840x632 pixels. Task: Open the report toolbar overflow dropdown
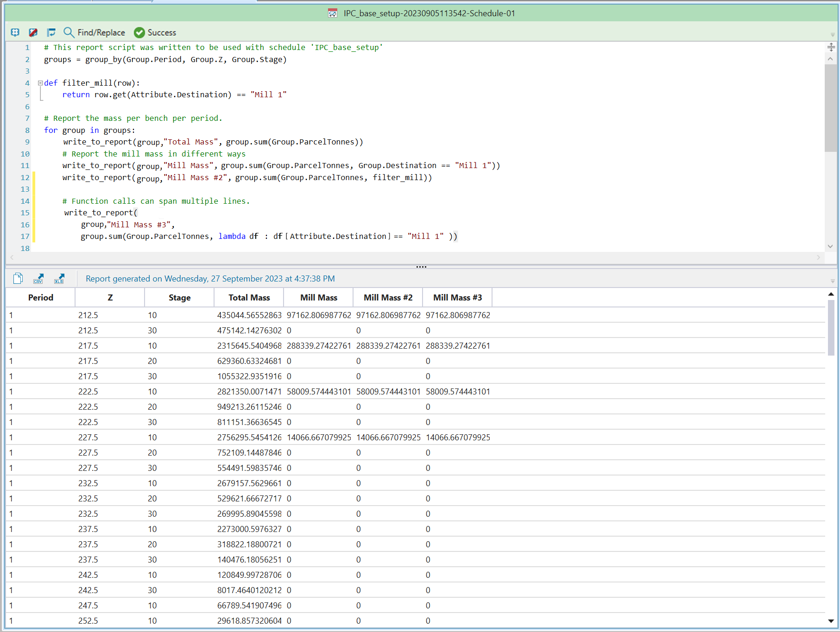pos(832,281)
